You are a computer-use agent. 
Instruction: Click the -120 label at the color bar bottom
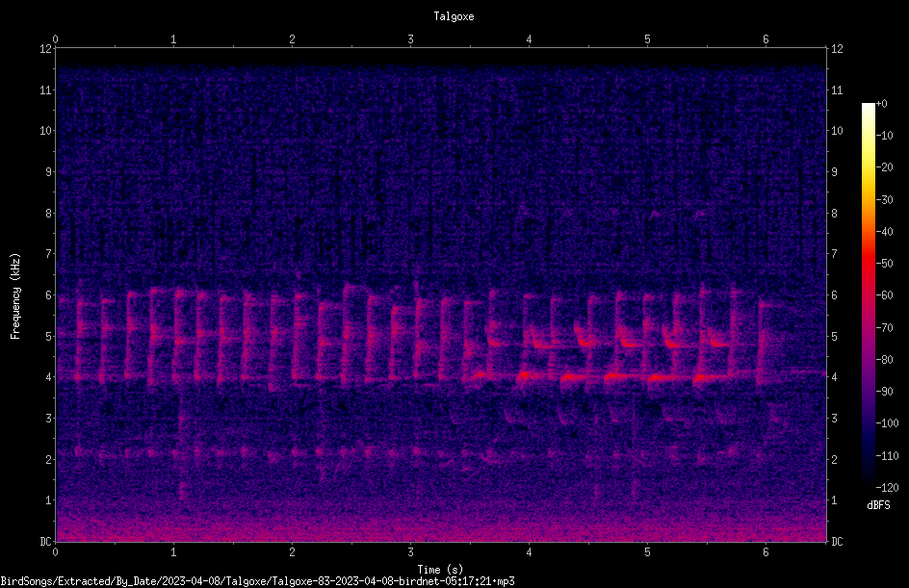[887, 487]
